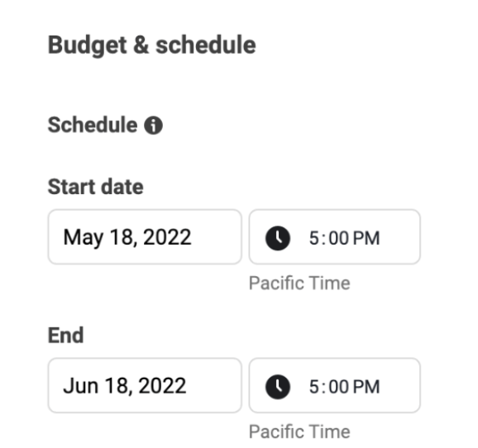
Task: Click the colon separator in start time
Action: point(323,239)
